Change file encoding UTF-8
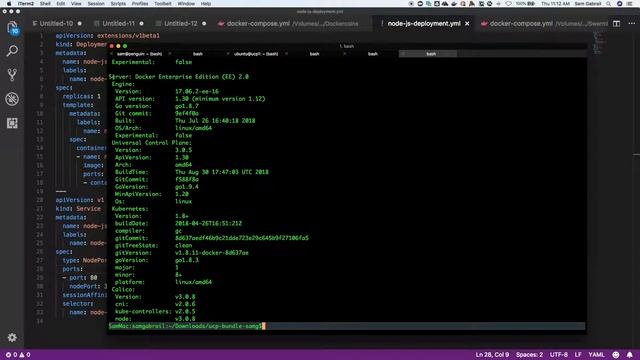This screenshot has height=360, width=640. coord(559,355)
